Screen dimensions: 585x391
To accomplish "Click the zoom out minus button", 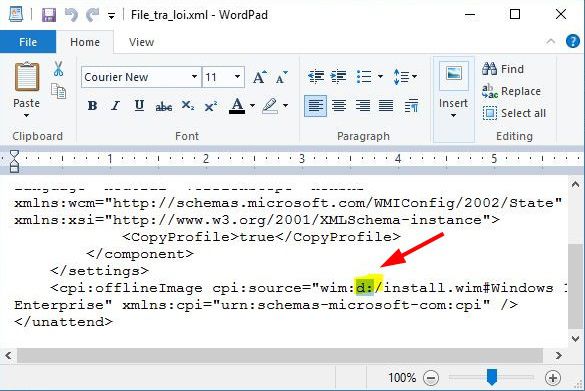I will tap(431, 378).
